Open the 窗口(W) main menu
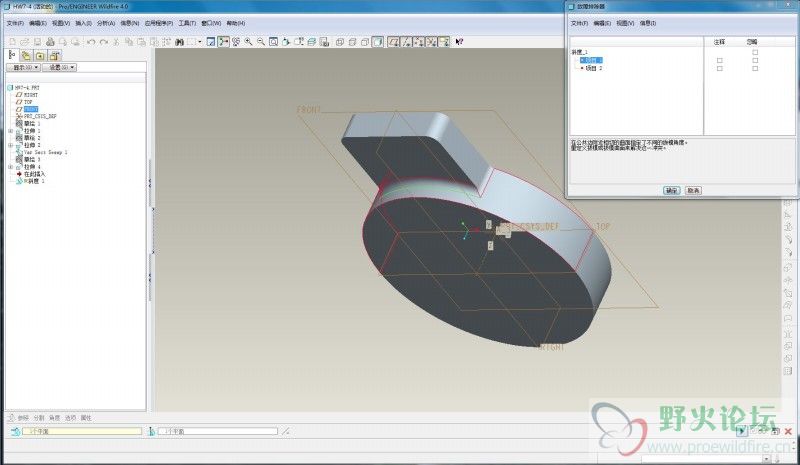 point(211,23)
